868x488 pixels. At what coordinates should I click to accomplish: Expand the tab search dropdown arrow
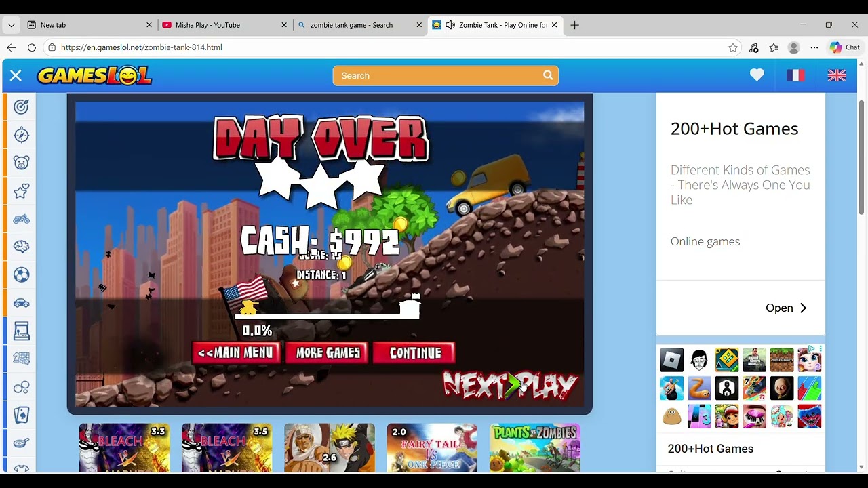pos(11,25)
